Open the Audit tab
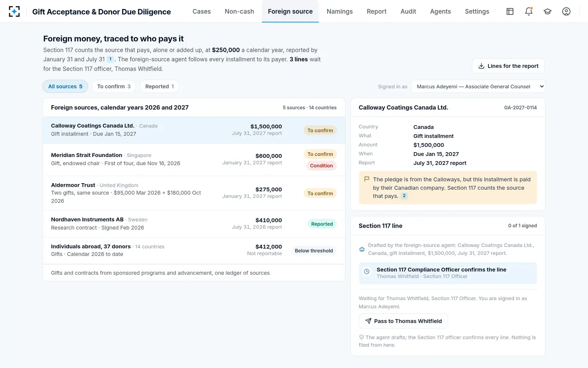Screen dimensions: 588x368 [x=408, y=11]
